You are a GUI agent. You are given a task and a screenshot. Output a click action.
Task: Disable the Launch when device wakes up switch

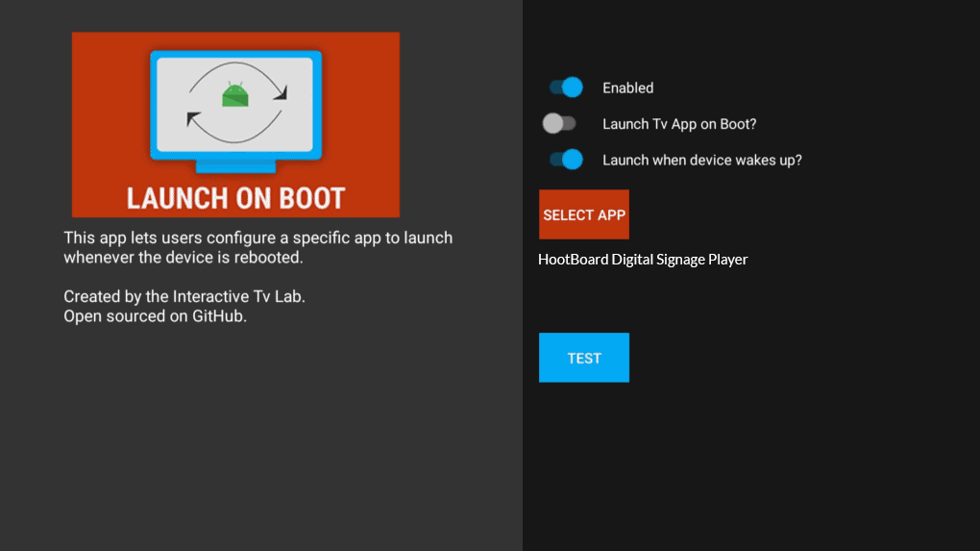[566, 160]
